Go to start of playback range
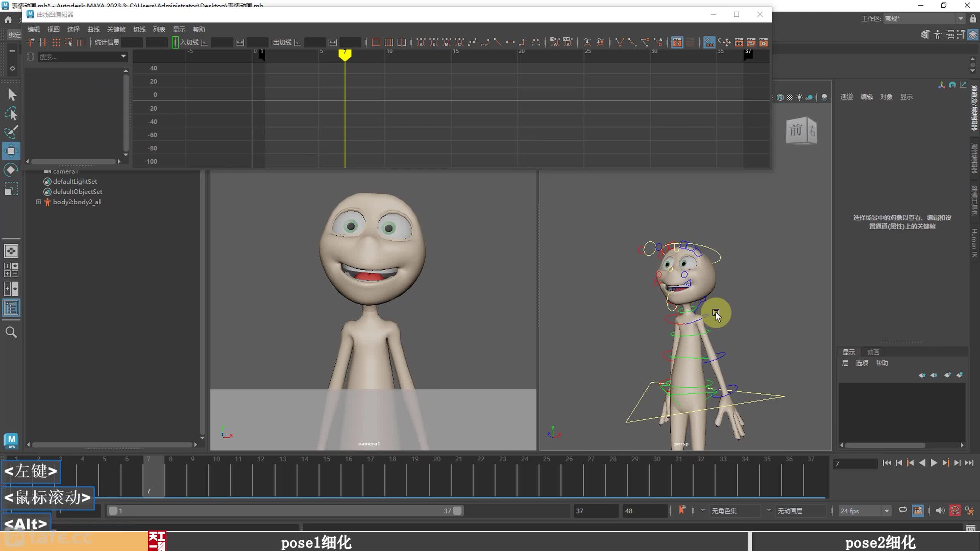The width and height of the screenshot is (980, 551). coord(887,463)
